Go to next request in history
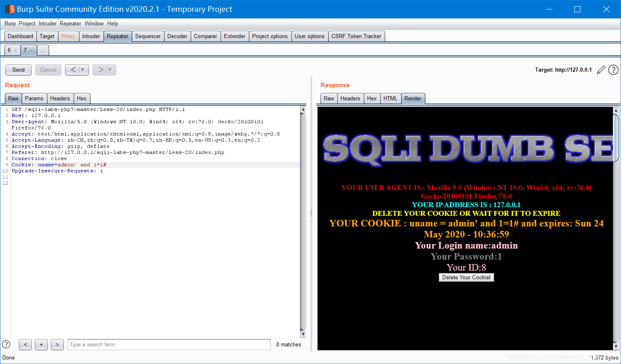The width and height of the screenshot is (621, 364). click(100, 70)
